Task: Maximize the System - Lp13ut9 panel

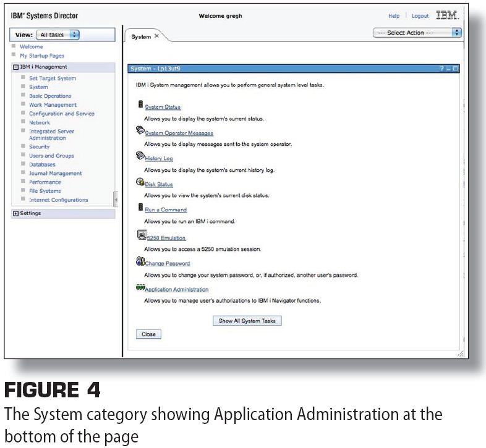Action: [455, 69]
